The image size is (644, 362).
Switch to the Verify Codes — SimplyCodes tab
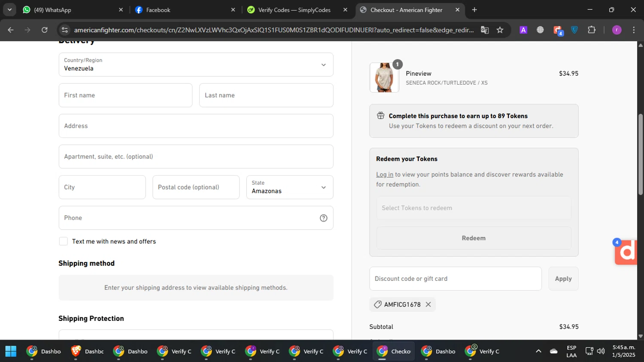[x=297, y=10]
